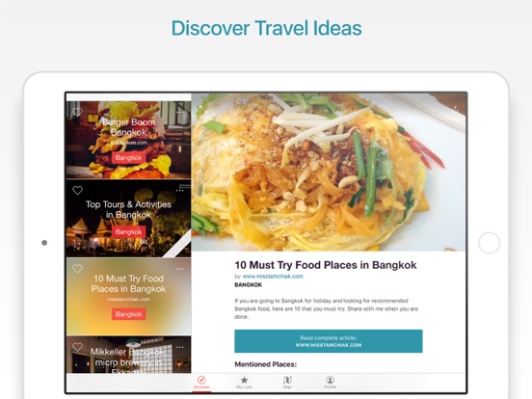Favorite the Burger Boom Bangkok card heart
This screenshot has height=399, width=532.
click(78, 112)
